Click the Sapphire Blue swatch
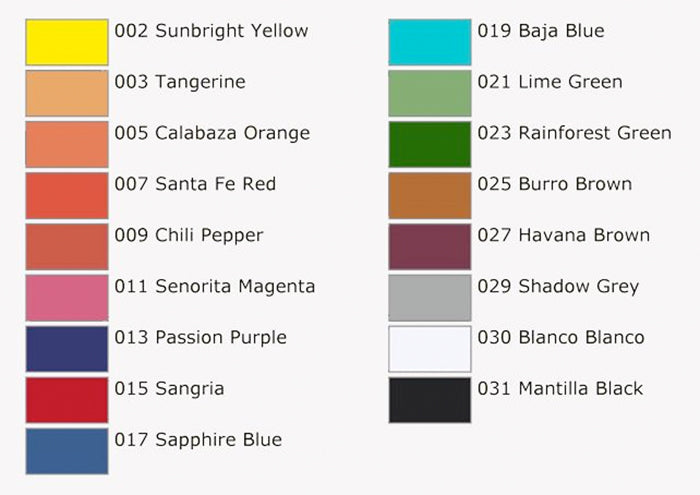 point(67,451)
